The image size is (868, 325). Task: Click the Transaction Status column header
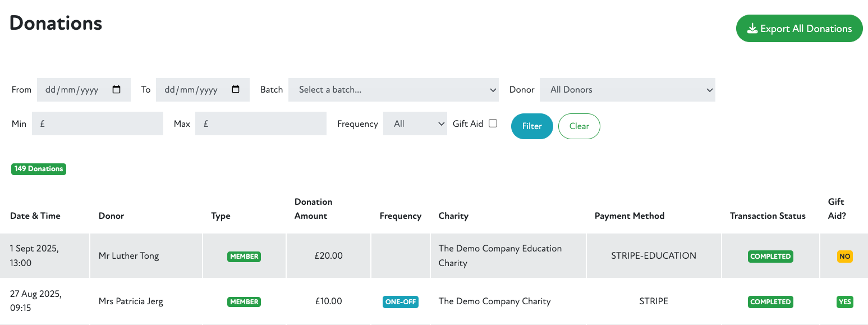(x=767, y=216)
